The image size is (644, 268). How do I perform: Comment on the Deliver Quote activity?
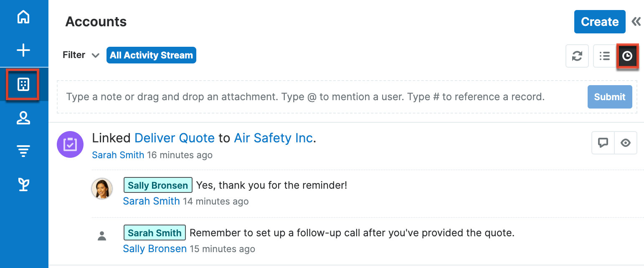tap(603, 143)
